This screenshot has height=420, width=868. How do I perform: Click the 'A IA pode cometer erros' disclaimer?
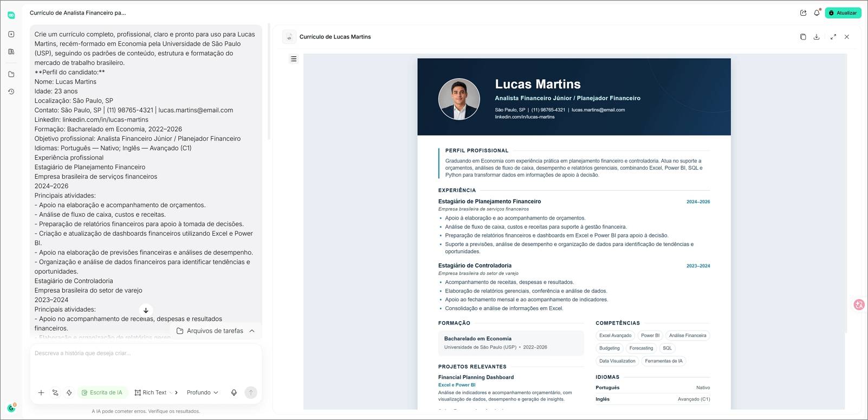pos(146,411)
